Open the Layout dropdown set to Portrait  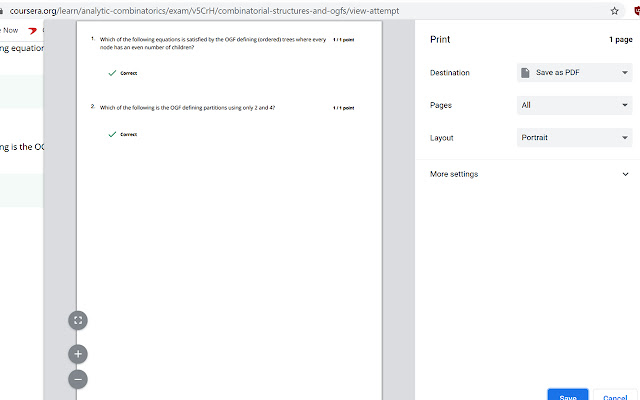coord(574,137)
